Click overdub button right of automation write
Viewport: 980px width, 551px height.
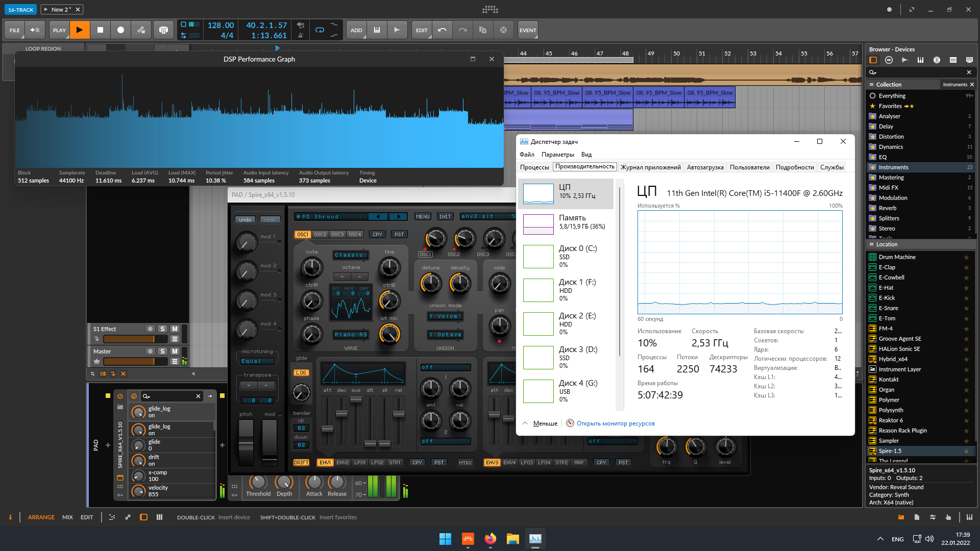pos(163,30)
